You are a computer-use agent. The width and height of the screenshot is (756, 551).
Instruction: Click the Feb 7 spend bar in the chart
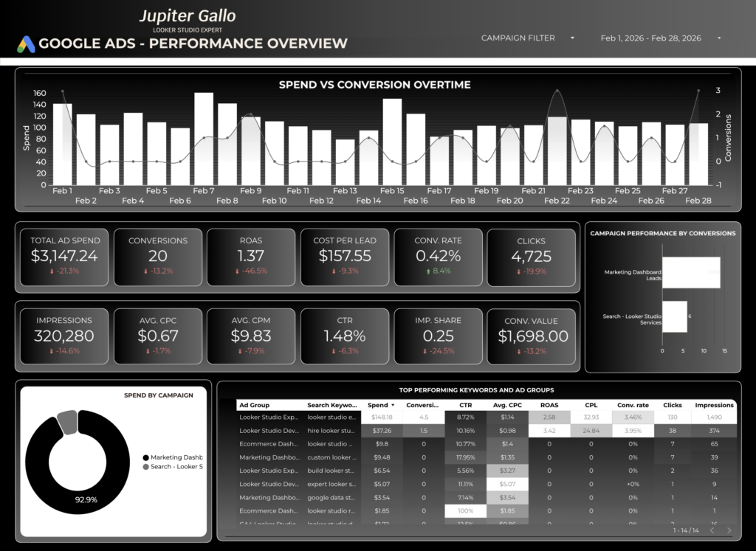tap(203, 136)
